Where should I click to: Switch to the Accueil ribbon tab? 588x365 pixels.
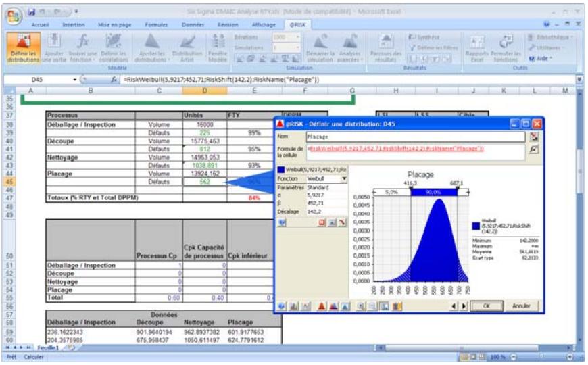tap(40, 25)
